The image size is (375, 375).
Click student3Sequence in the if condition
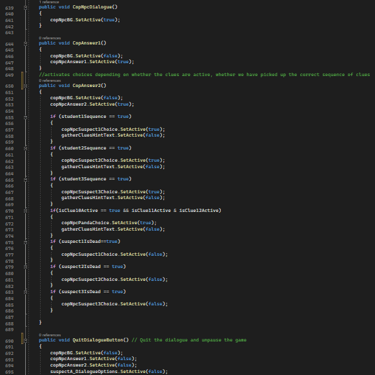coord(84,179)
